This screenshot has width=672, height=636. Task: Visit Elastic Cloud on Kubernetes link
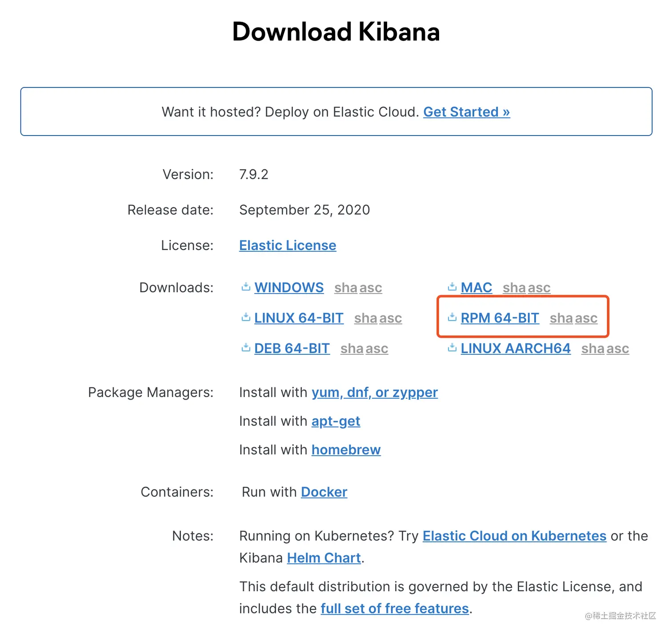coord(514,536)
